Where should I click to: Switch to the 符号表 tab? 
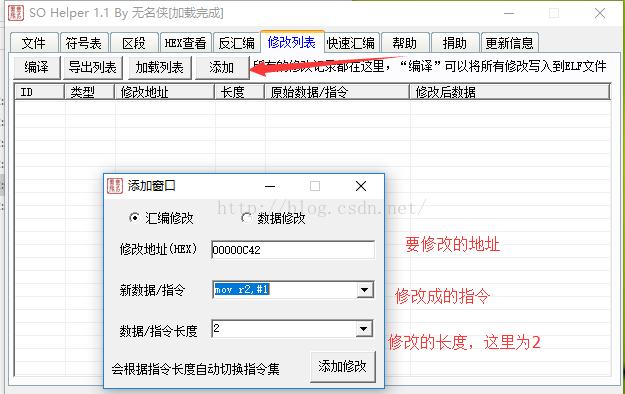[84, 43]
